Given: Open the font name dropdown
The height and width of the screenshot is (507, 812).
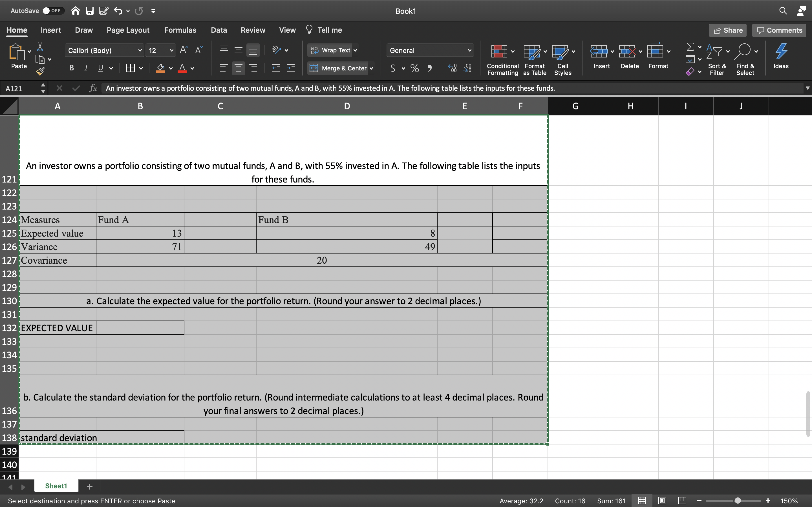Looking at the screenshot, I should pyautogui.click(x=140, y=50).
